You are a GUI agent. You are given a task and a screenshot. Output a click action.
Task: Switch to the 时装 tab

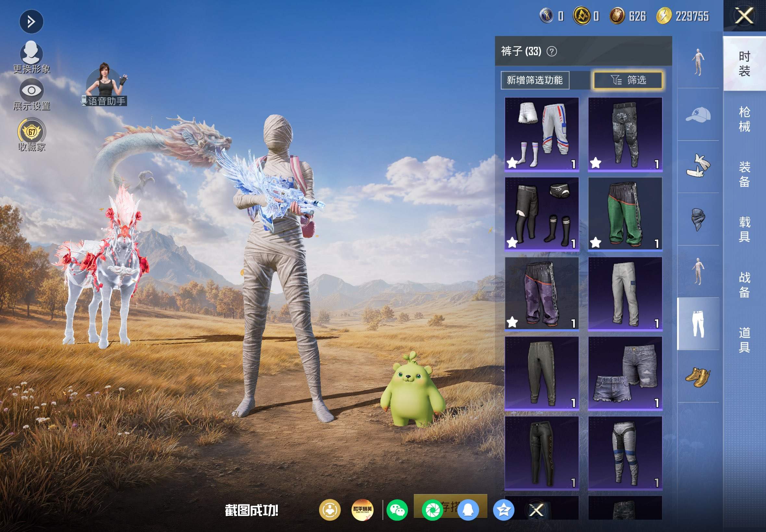(744, 64)
